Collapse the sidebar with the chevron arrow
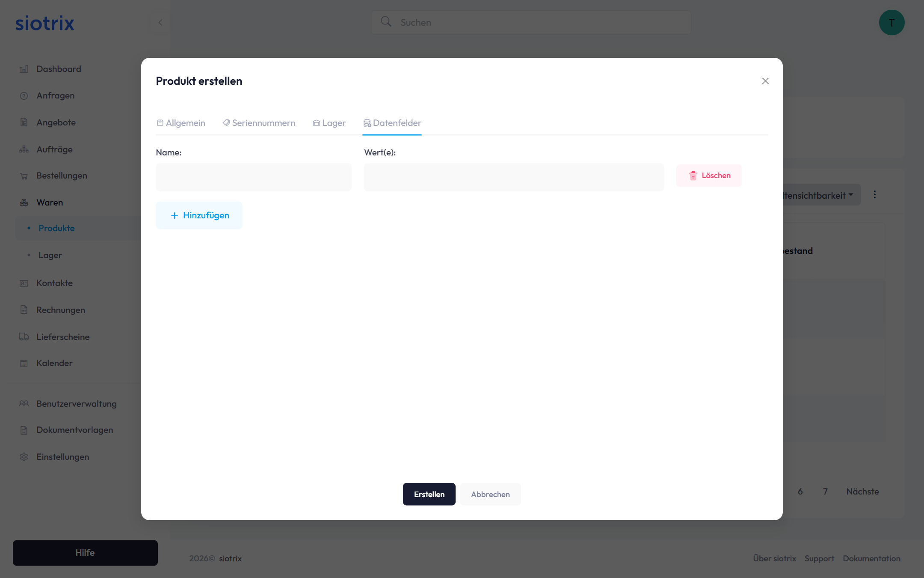 160,22
